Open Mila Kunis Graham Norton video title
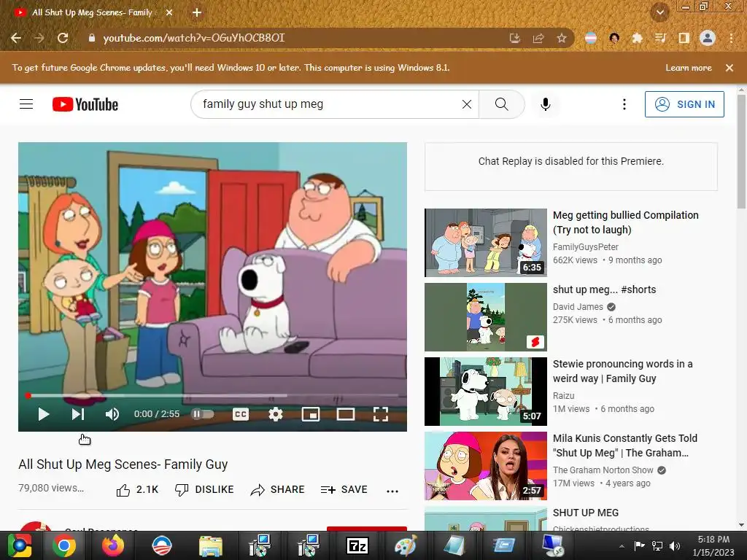 click(x=624, y=446)
